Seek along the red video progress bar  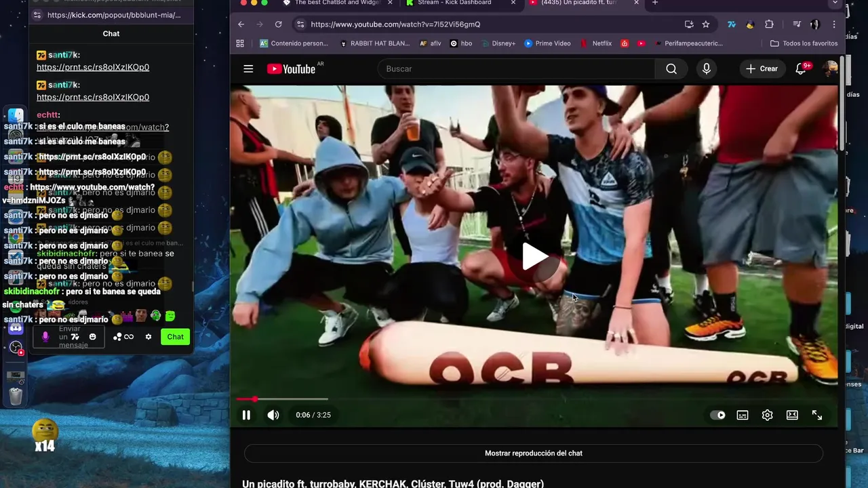pos(534,399)
